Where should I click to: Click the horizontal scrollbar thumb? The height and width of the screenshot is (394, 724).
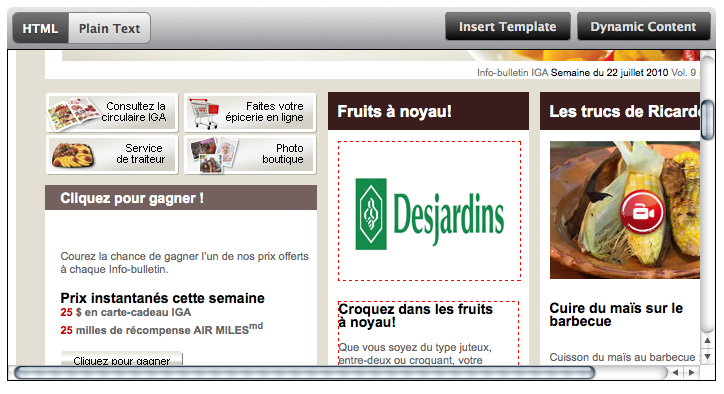[x=305, y=372]
